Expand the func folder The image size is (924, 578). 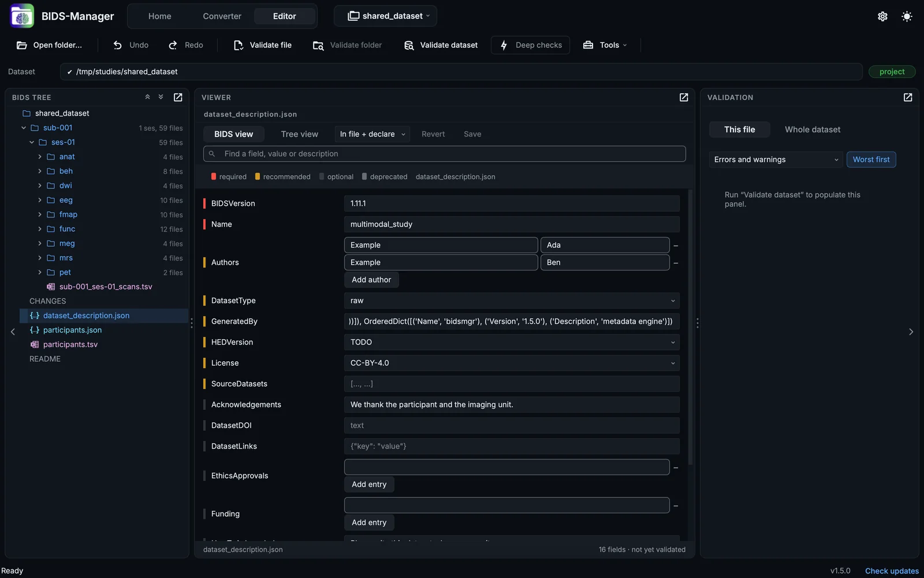tap(40, 229)
